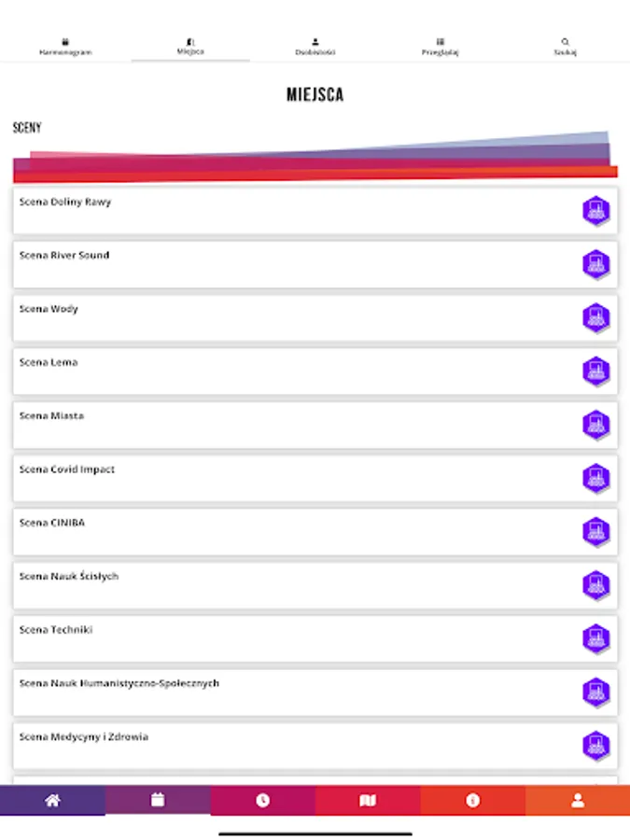This screenshot has height=840, width=630.
Task: Open the Szukaj search tab
Action: pyautogui.click(x=565, y=48)
